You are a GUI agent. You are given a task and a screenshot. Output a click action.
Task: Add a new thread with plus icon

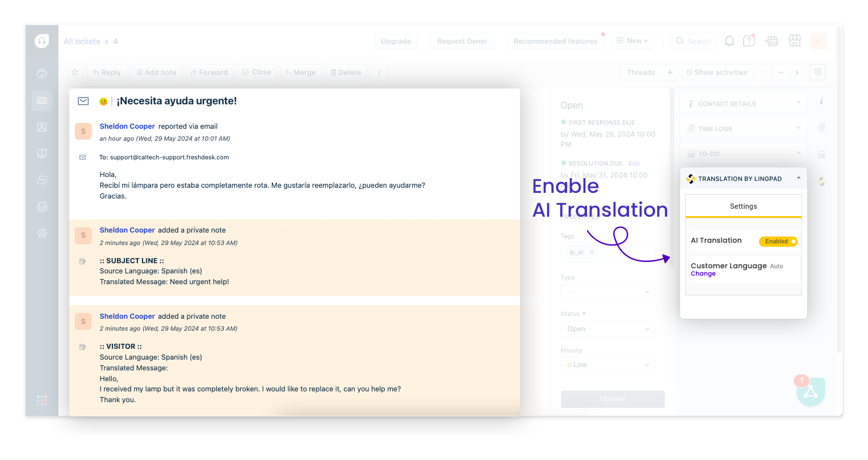pos(670,73)
